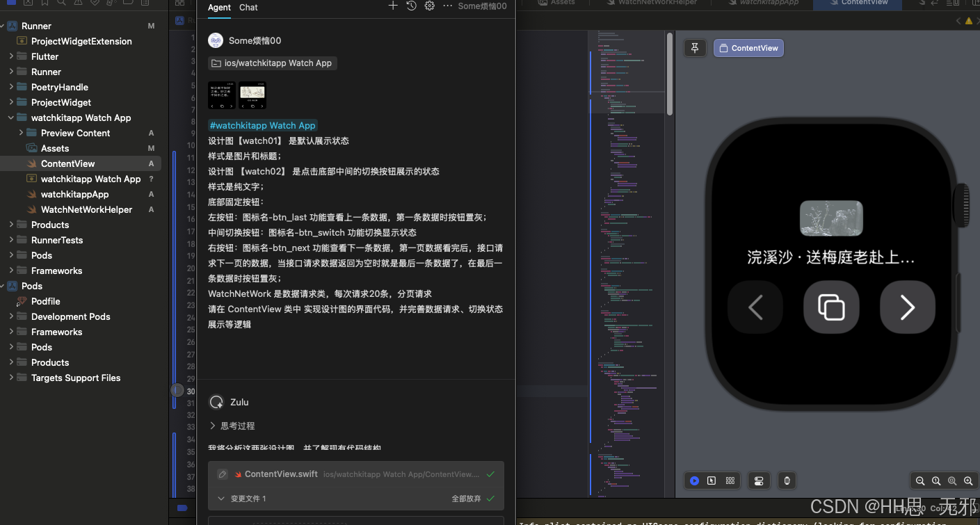980x525 pixels.
Task: Choose preview device via watch icon
Action: point(787,480)
